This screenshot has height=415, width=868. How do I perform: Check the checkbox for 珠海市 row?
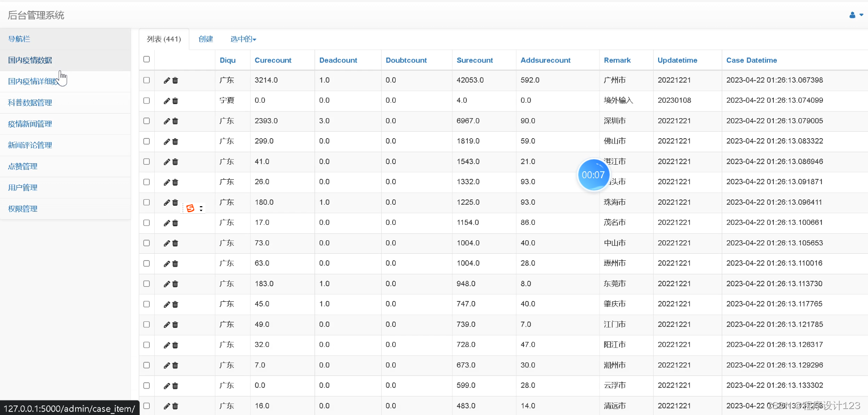pos(146,202)
